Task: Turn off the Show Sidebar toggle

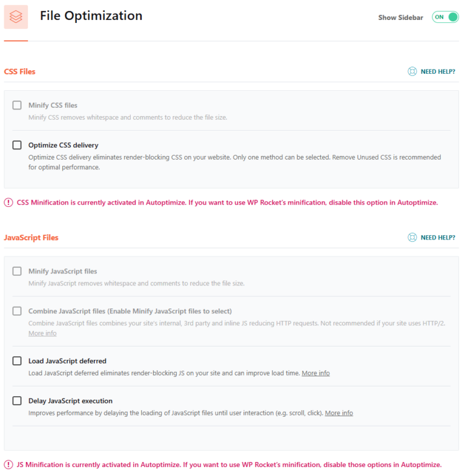Action: 445,17
